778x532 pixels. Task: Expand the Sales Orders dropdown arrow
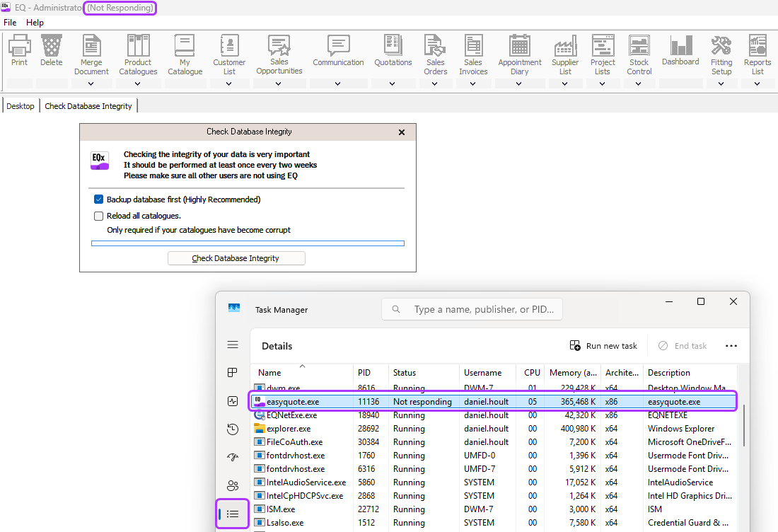pos(435,84)
